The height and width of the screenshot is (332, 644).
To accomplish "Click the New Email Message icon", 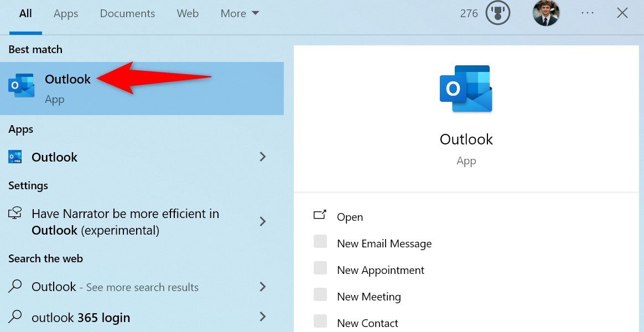I will 321,242.
